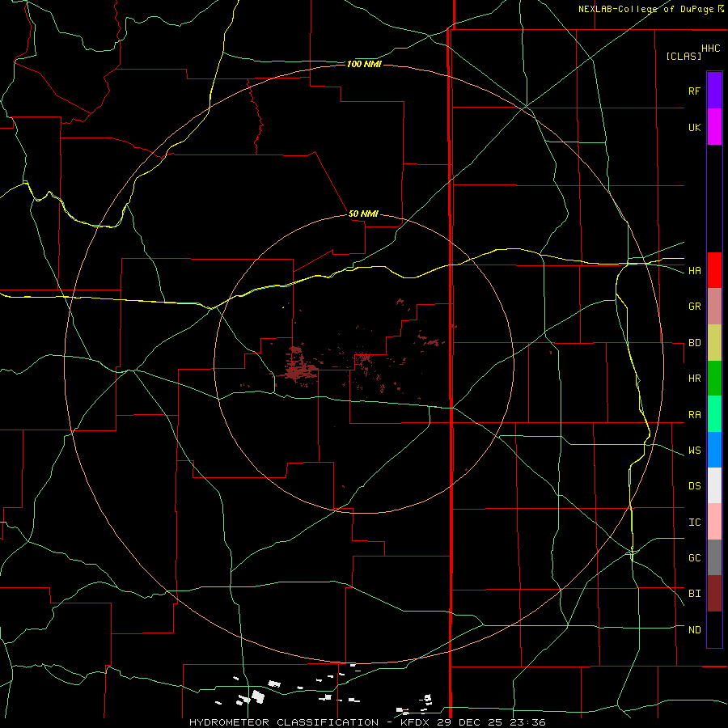Viewport: 728px width, 728px height.
Task: Click the GC legend label
Action: (694, 558)
